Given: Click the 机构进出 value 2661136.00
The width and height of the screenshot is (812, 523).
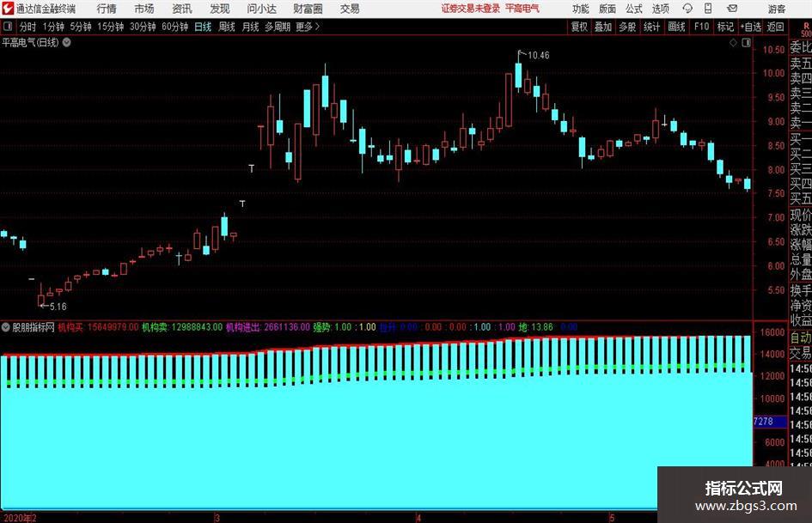Looking at the screenshot, I should click(x=287, y=327).
